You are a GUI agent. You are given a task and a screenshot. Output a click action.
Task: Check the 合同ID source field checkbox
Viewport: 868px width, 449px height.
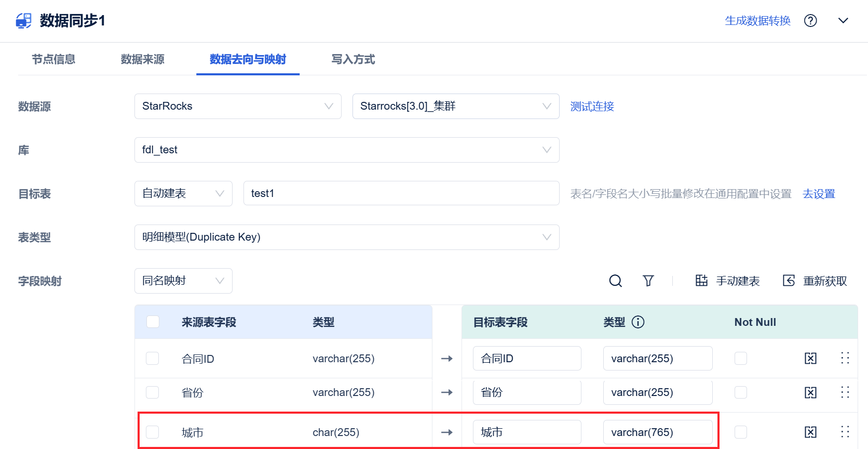[152, 359]
